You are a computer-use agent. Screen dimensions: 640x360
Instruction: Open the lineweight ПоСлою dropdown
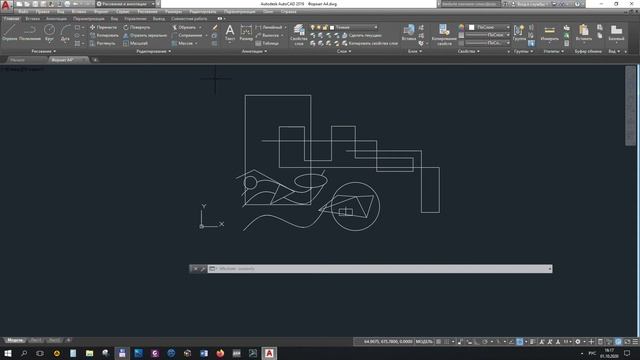[488, 35]
